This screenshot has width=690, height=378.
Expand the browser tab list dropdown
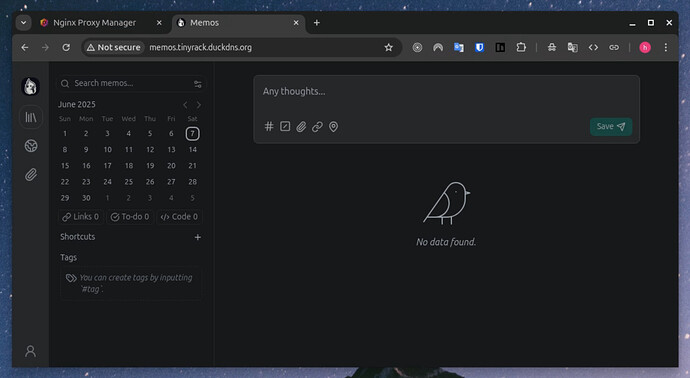23,22
